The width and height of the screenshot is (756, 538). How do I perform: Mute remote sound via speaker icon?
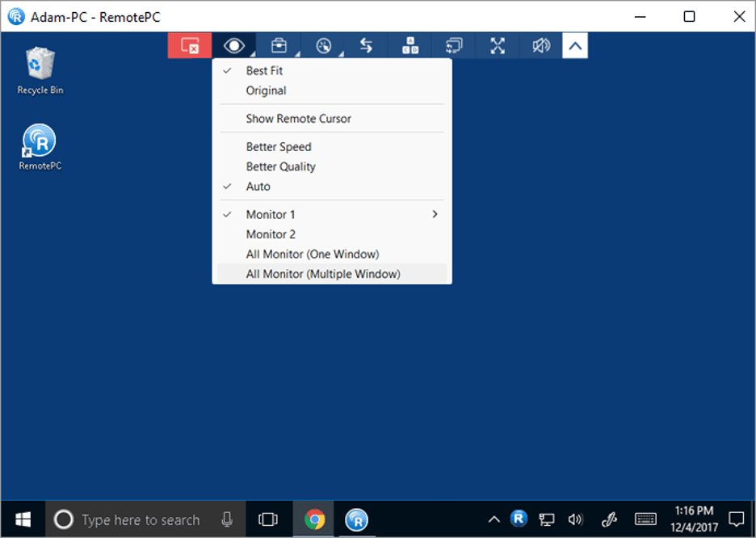(540, 45)
